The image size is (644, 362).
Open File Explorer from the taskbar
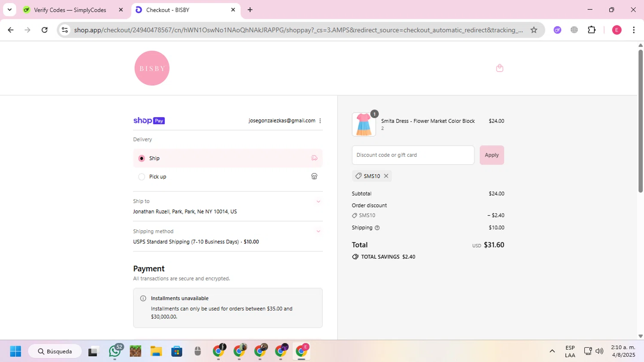pyautogui.click(x=156, y=351)
